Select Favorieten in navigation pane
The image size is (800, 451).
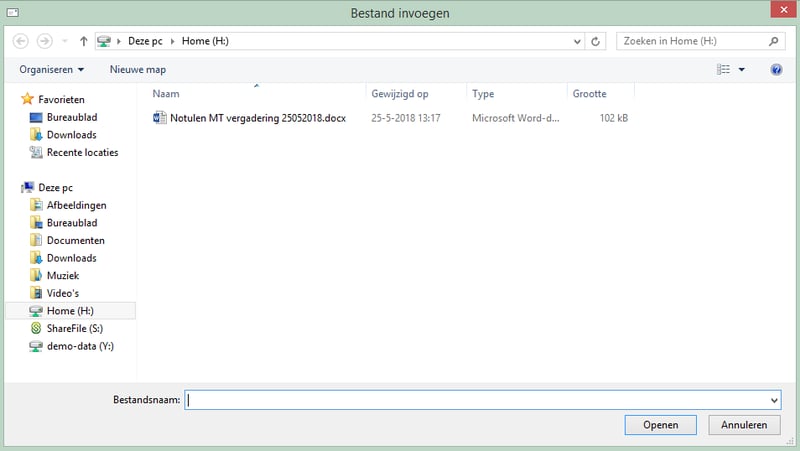(x=61, y=99)
